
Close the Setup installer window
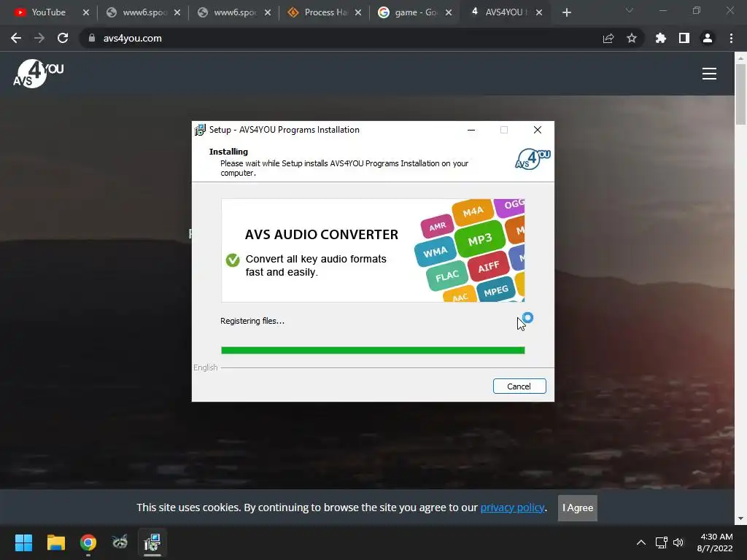point(538,130)
